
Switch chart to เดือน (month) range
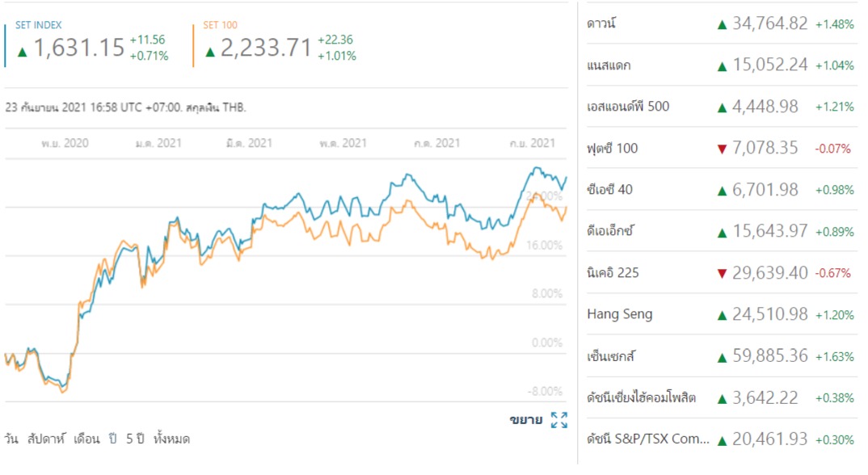tap(86, 439)
